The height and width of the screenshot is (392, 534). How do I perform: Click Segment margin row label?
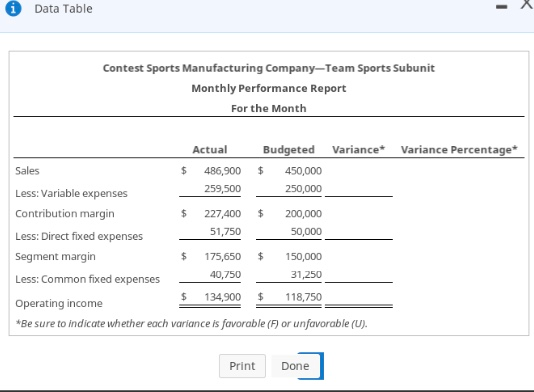coord(55,256)
